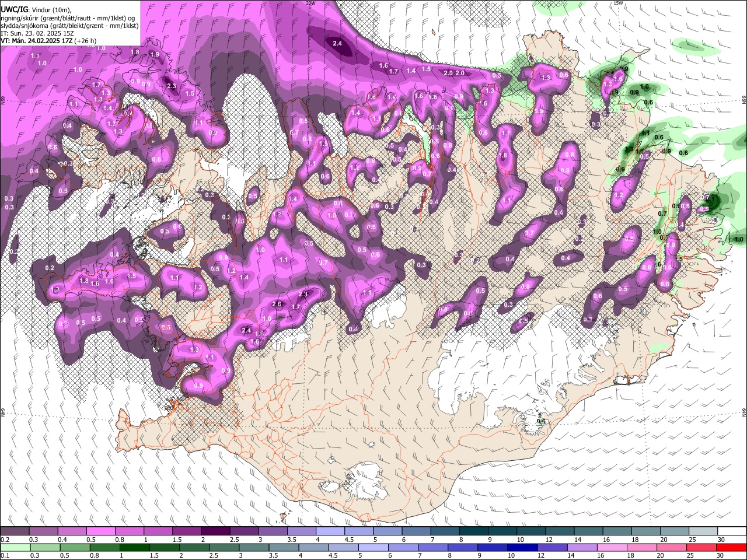Click white top swatch between 25 and 30

click(x=703, y=531)
